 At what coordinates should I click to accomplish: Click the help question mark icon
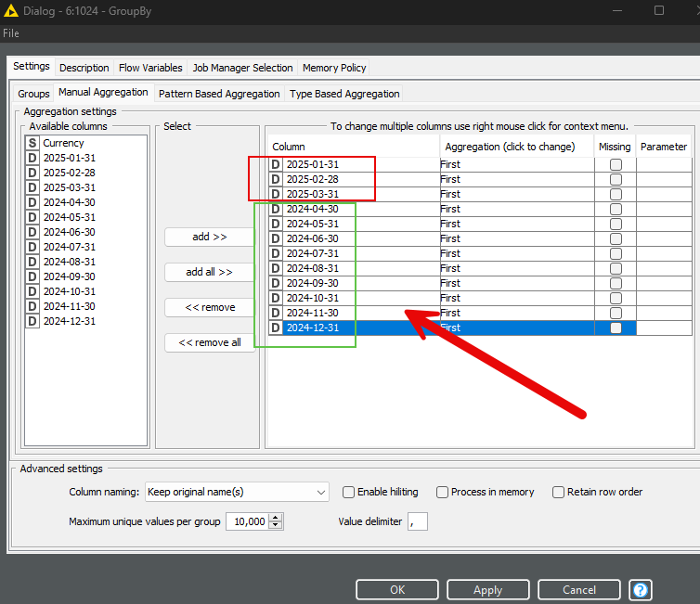641,590
